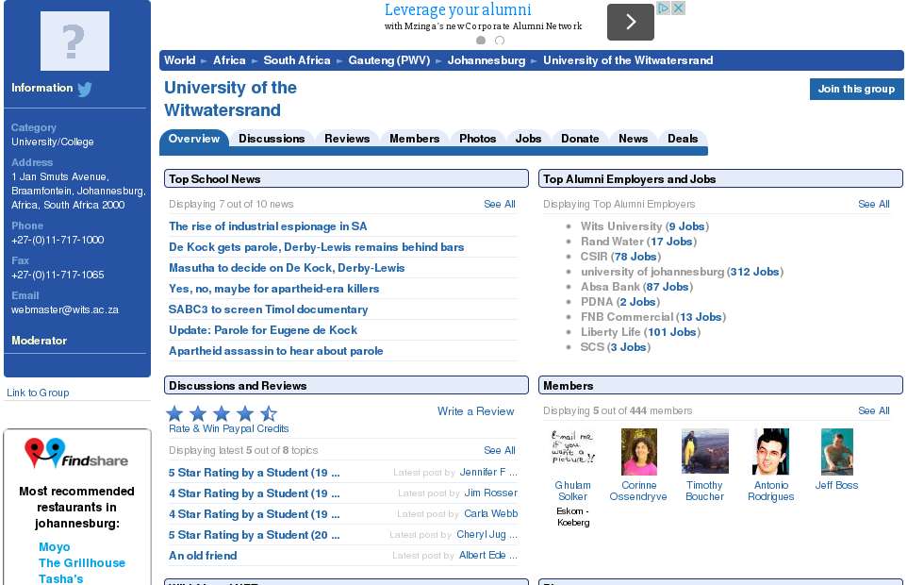Switch to the Overview tab

click(x=194, y=139)
